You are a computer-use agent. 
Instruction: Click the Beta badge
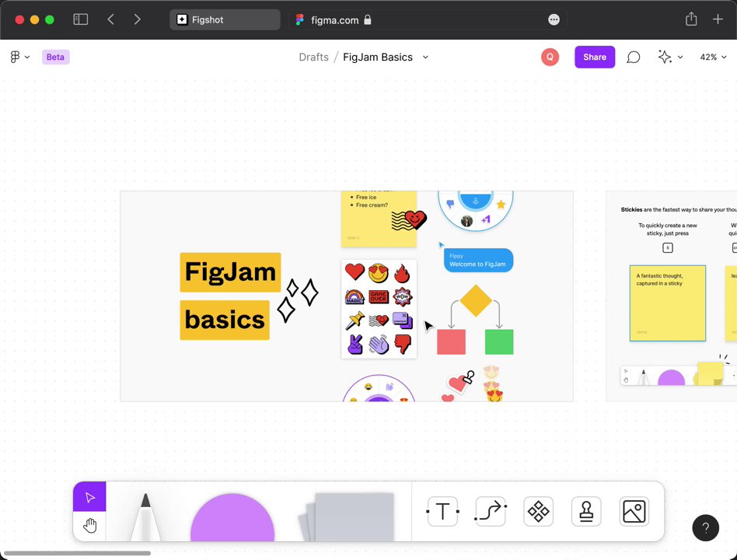coord(55,57)
